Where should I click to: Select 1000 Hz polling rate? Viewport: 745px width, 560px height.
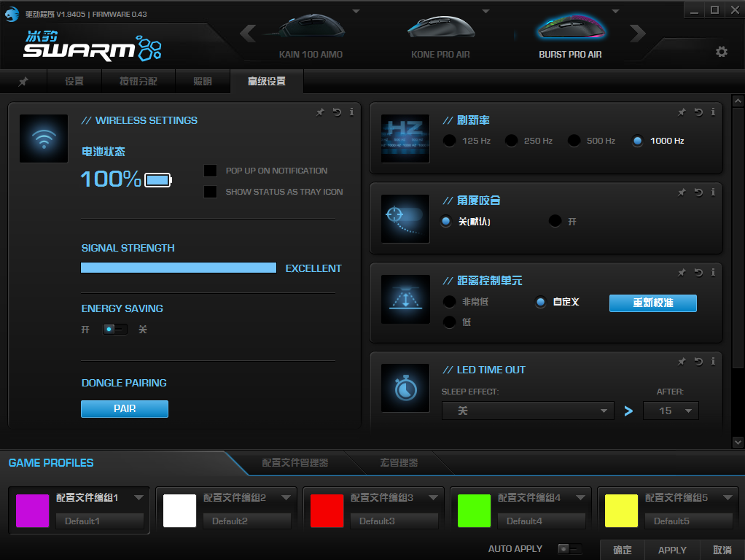[638, 141]
